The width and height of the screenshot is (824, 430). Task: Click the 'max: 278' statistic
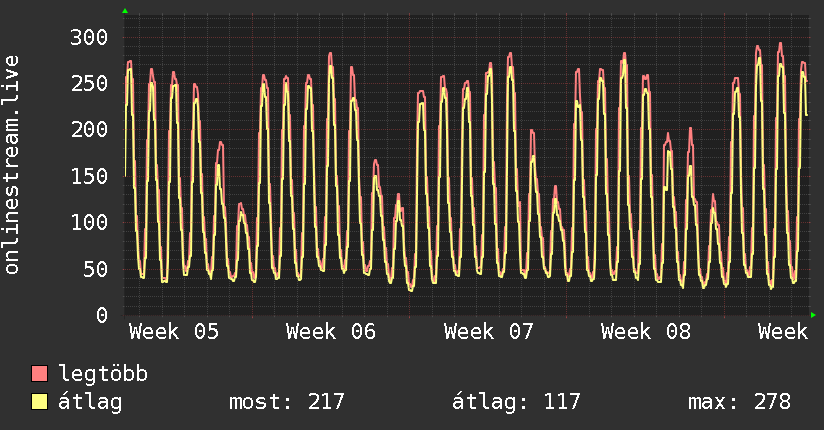pos(739,403)
